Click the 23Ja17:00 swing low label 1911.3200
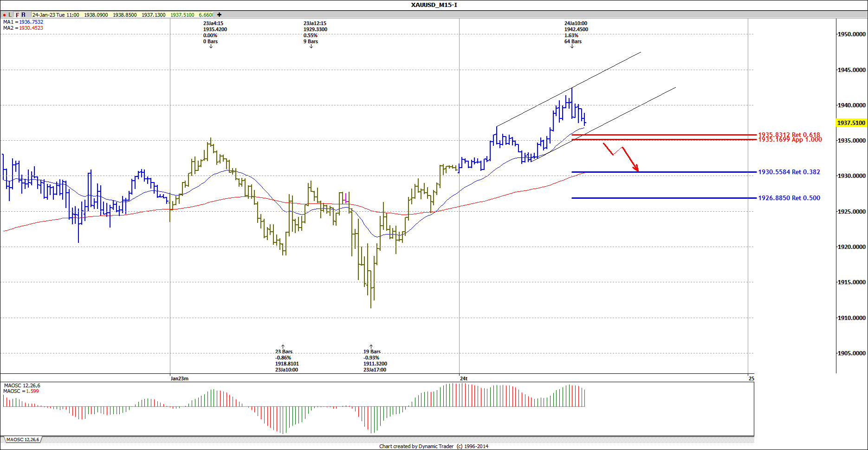The height and width of the screenshot is (450, 868). (375, 361)
